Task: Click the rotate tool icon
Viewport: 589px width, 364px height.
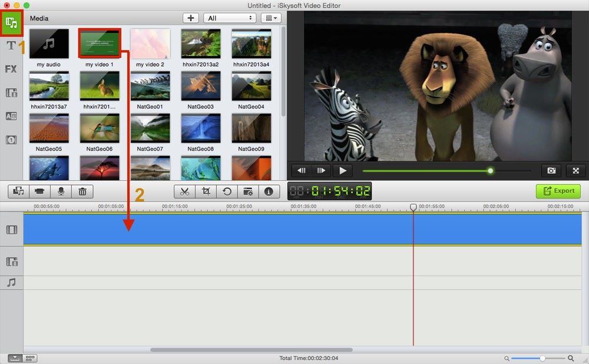Action: point(227,191)
